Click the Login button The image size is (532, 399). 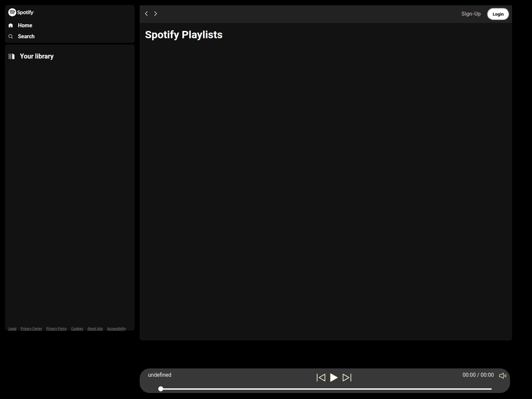pos(498,14)
